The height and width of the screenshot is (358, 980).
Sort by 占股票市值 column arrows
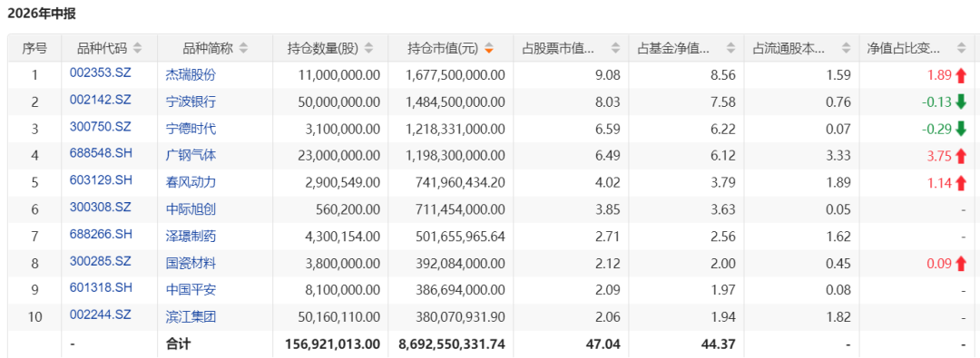pos(616,48)
